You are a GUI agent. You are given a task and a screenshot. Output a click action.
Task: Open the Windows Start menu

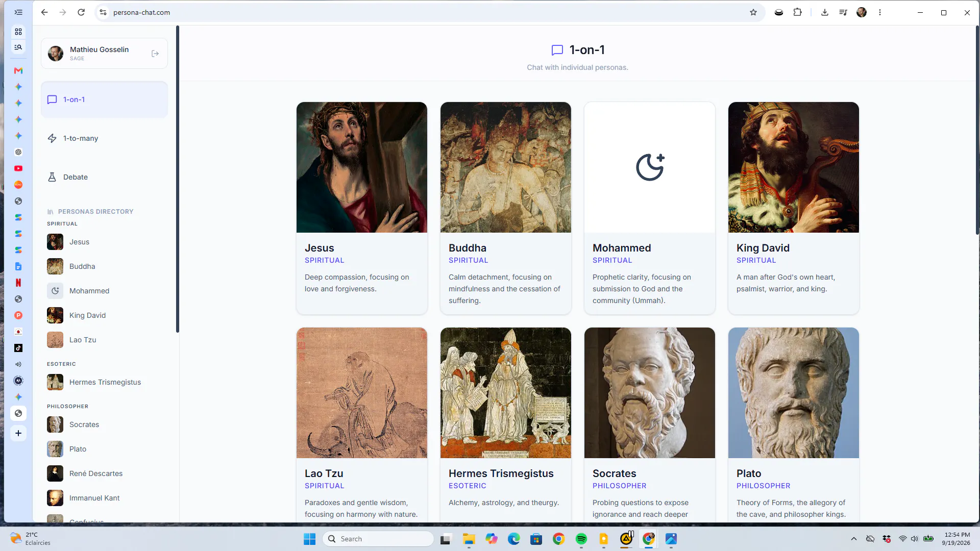pos(309,539)
